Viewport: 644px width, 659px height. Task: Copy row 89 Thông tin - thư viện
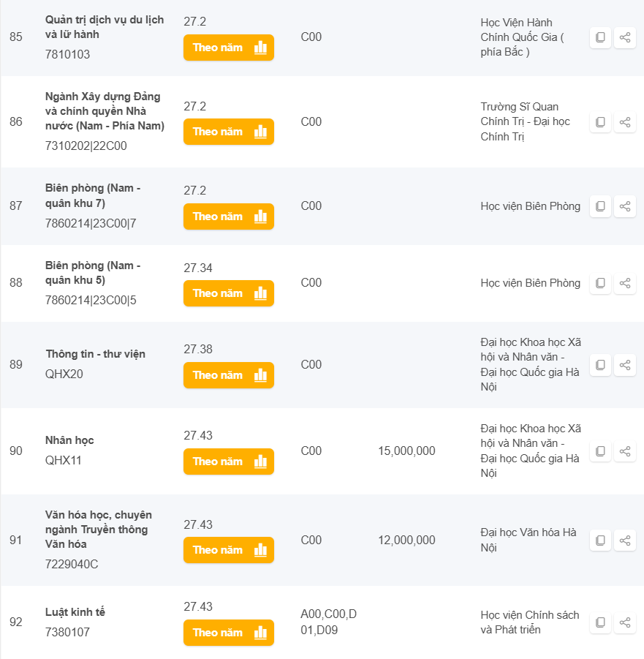click(x=600, y=365)
